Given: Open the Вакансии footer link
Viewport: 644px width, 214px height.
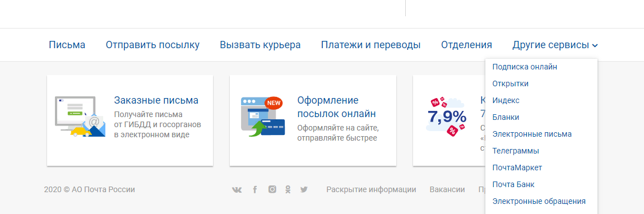Looking at the screenshot, I should point(447,189).
